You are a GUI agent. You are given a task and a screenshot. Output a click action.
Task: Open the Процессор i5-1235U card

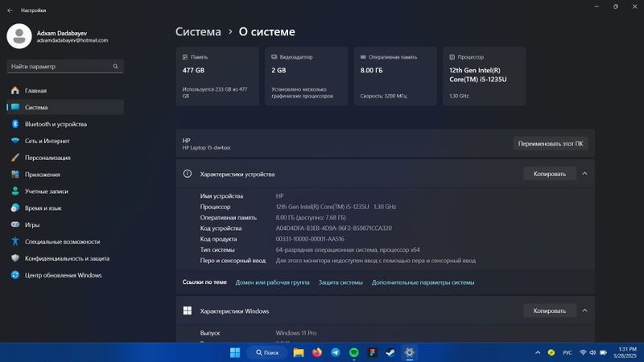[485, 76]
